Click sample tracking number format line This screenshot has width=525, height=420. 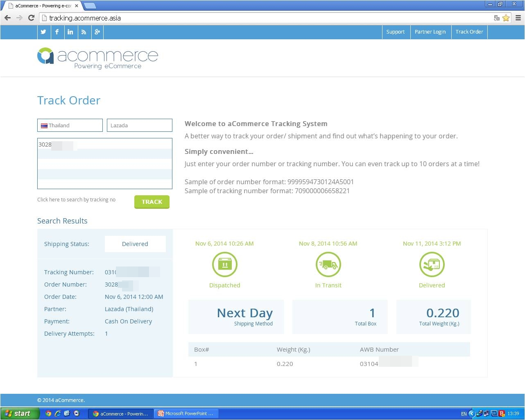point(267,191)
